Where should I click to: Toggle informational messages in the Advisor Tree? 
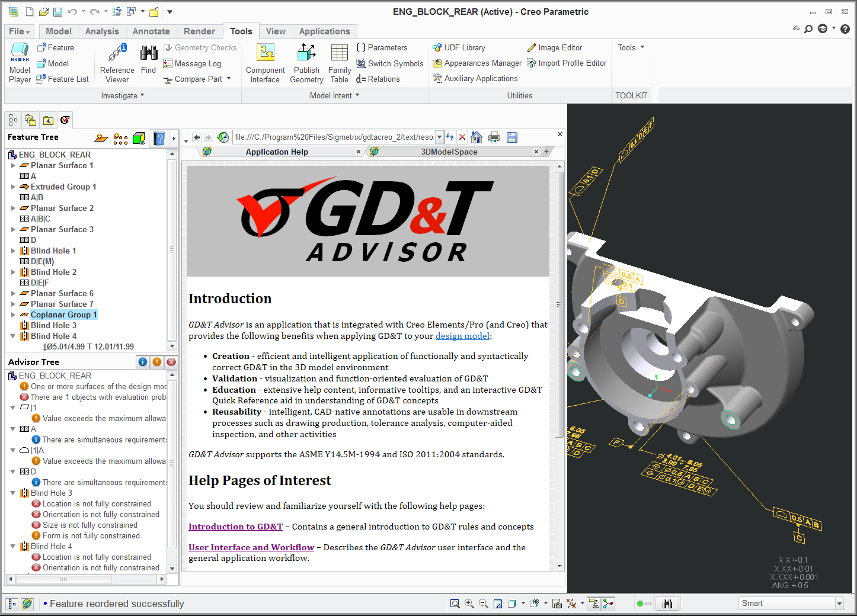pyautogui.click(x=143, y=362)
